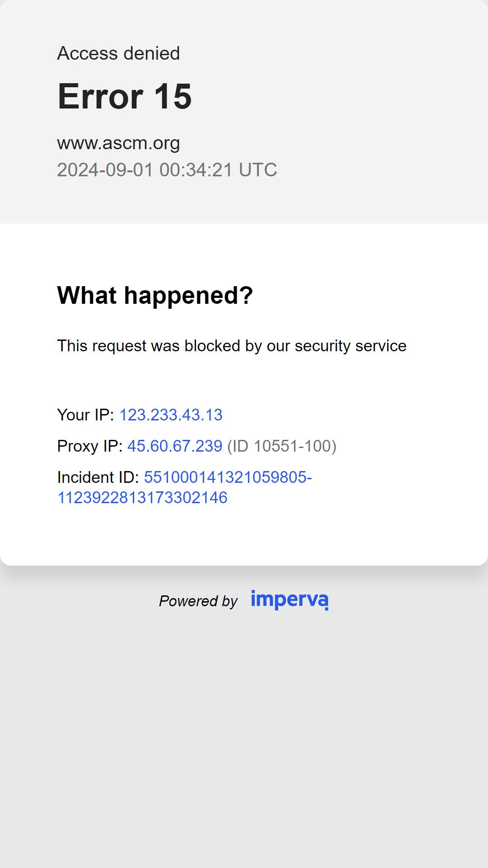Click the Error 15 heading
The image size is (488, 868).
tap(125, 96)
